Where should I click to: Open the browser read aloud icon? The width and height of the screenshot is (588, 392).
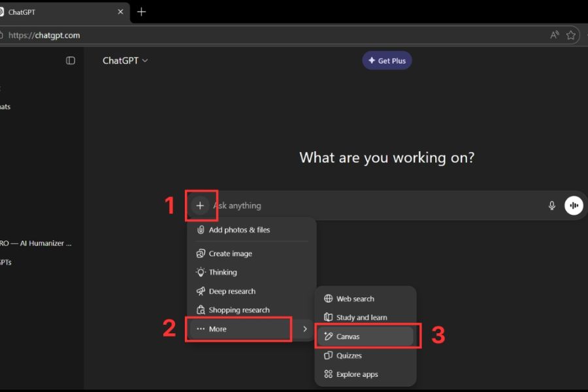pos(554,35)
